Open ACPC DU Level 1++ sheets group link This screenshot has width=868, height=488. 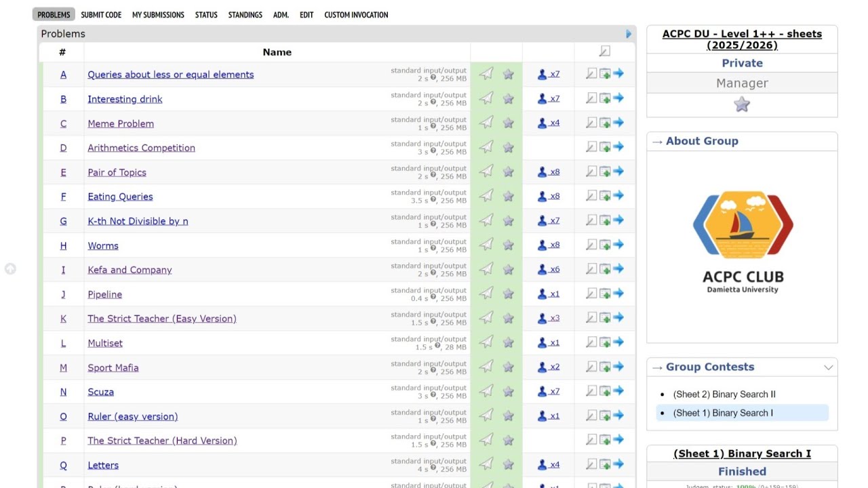tap(742, 39)
